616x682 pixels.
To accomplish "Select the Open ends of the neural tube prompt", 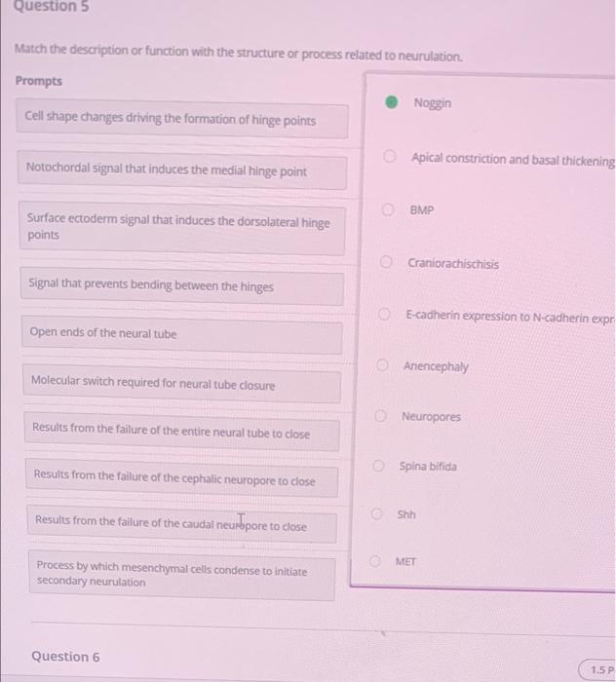I will pos(182,334).
